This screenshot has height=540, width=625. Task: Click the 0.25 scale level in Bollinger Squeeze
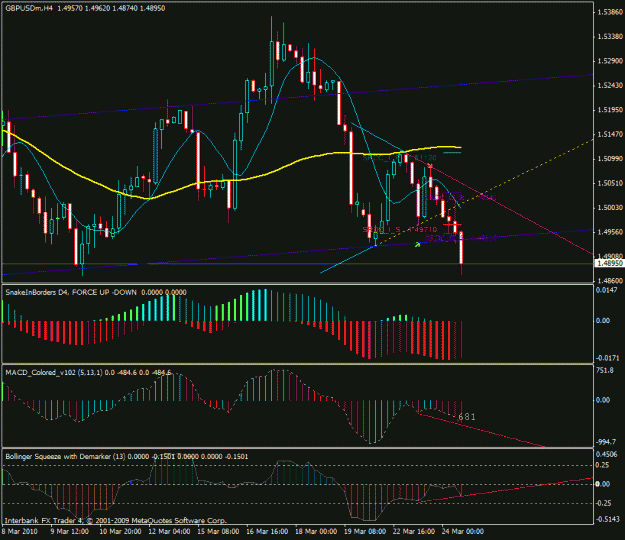602,465
